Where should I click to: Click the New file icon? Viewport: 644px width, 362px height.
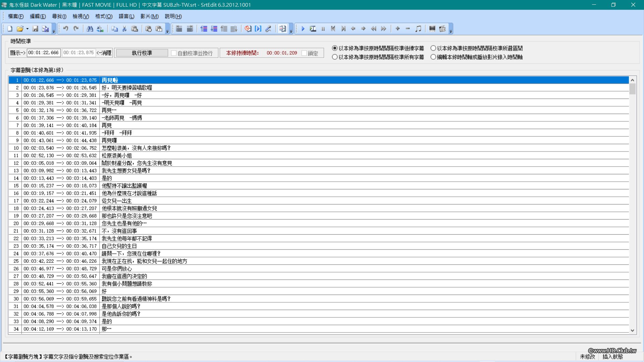pos(10,29)
